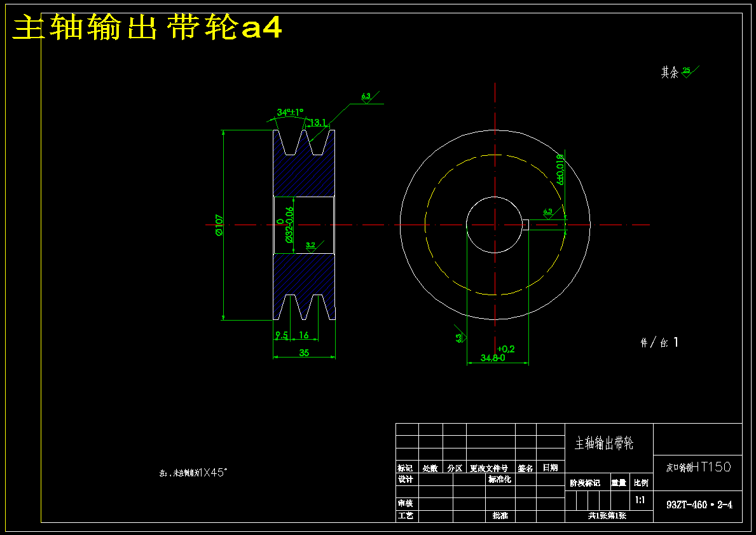Select the 更改文件号 header cell
Screen dimensions: 756x535
(x=489, y=468)
